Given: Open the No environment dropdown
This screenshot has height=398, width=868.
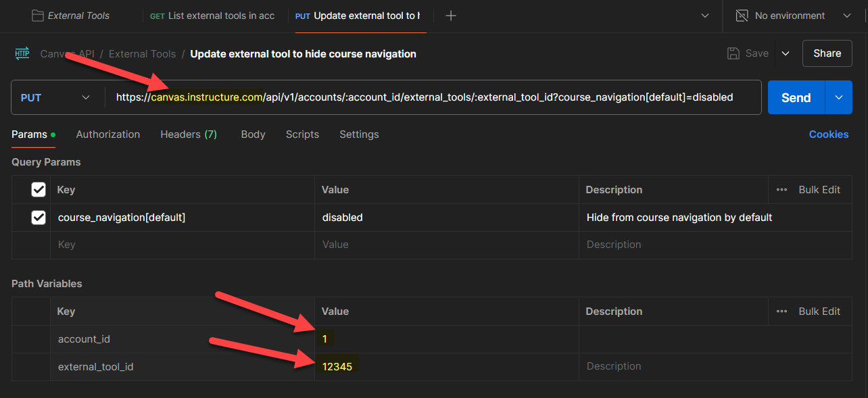Looking at the screenshot, I should click(847, 15).
